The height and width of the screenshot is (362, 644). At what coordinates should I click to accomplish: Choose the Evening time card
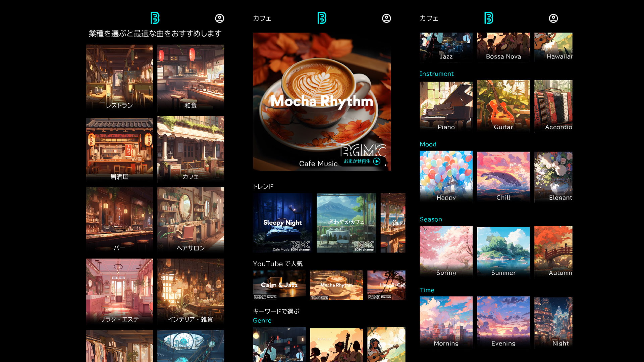pos(503,322)
